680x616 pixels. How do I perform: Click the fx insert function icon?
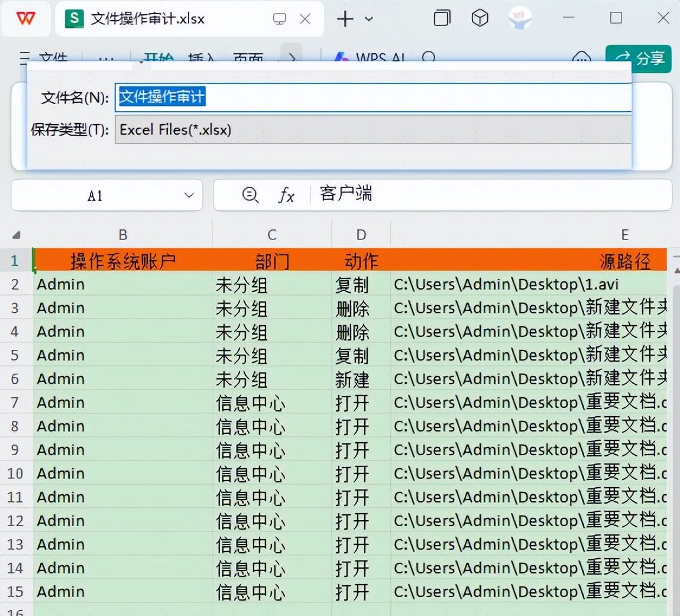pyautogui.click(x=286, y=195)
